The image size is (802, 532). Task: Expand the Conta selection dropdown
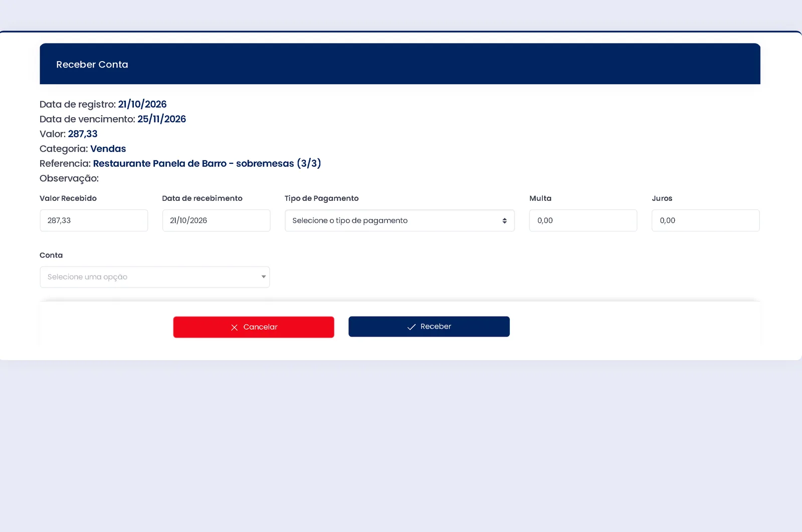155,277
